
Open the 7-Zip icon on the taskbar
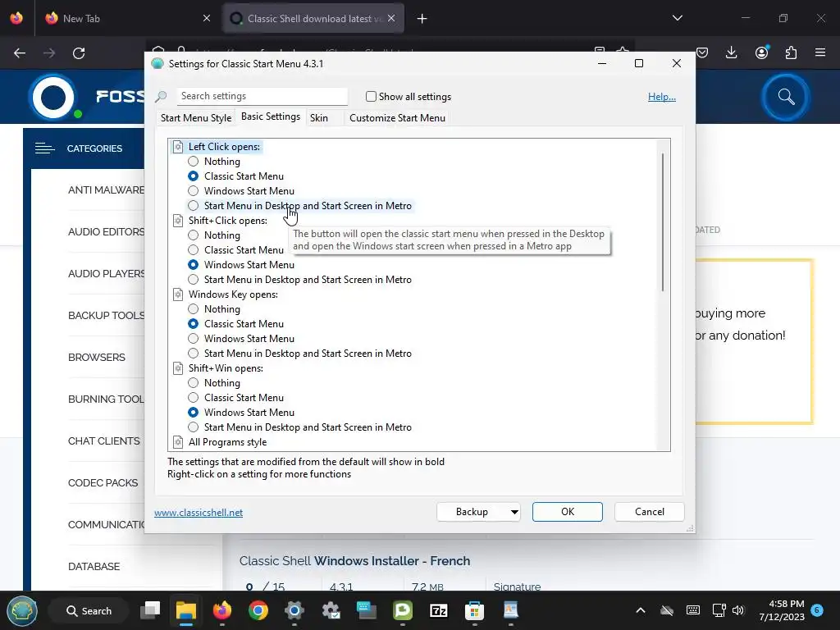438,610
